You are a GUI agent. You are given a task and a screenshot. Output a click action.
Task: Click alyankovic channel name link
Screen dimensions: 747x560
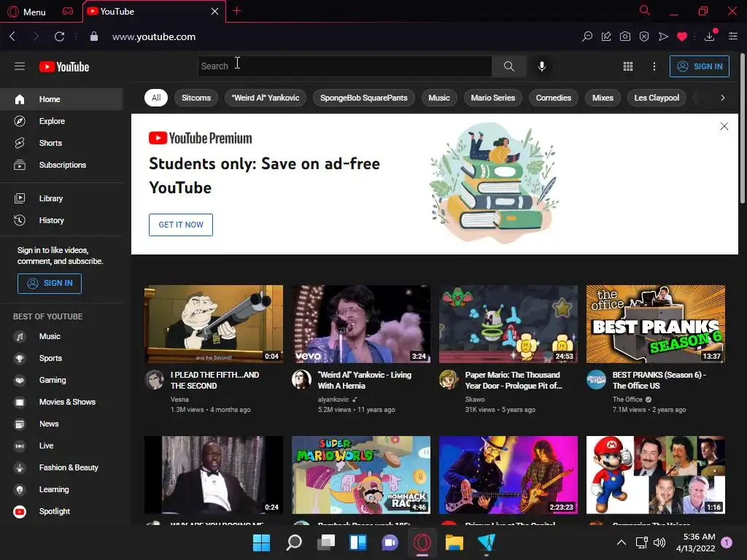[333, 400]
